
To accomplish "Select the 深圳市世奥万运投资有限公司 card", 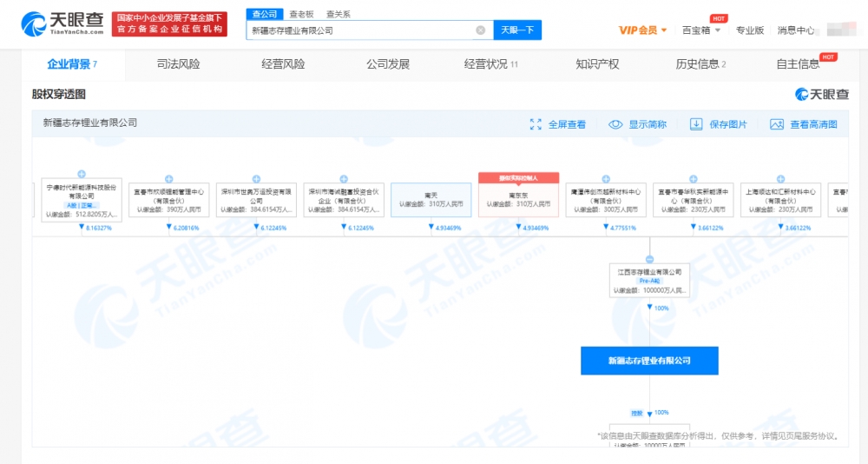I will [256, 200].
